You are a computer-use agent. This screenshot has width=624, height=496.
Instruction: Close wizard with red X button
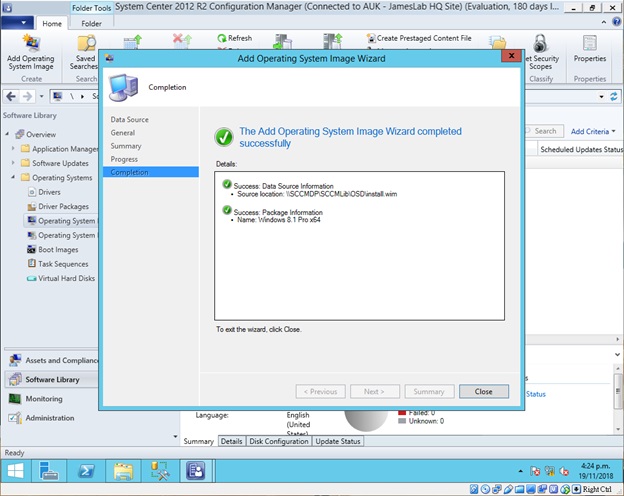pos(511,56)
